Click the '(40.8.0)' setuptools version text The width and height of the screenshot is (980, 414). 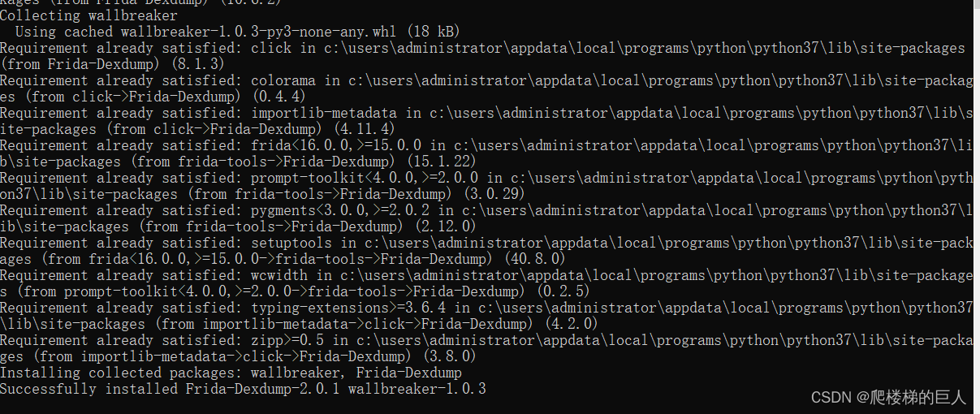tap(534, 259)
